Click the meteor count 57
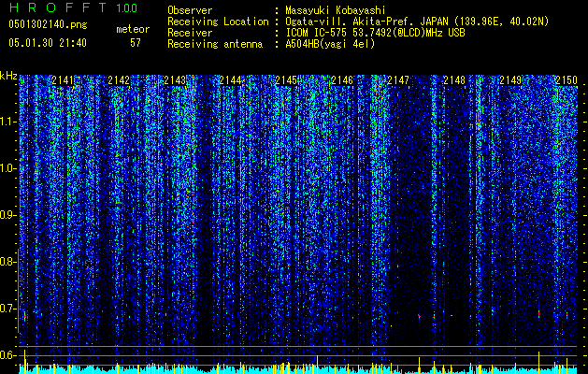588x374 pixels. click(x=136, y=43)
